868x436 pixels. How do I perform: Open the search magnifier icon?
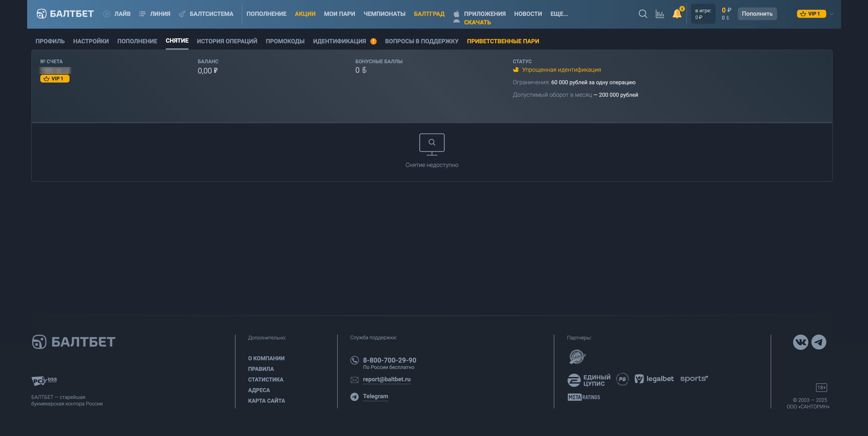point(643,14)
